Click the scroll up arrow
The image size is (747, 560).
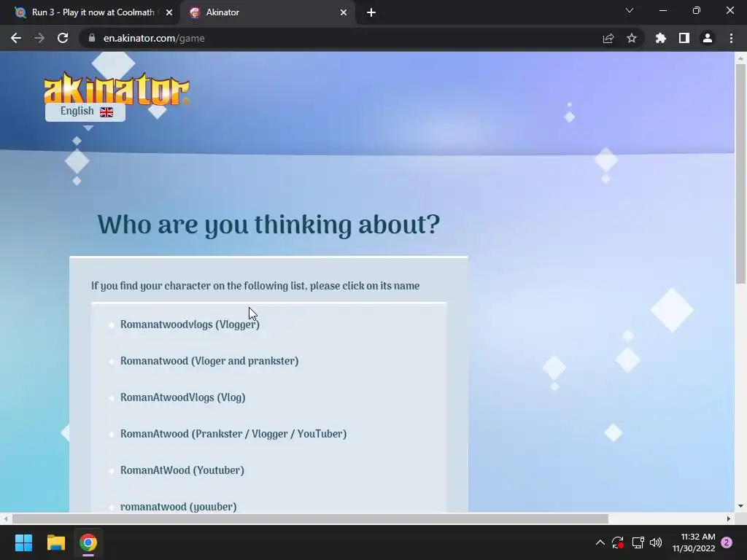[x=740, y=58]
